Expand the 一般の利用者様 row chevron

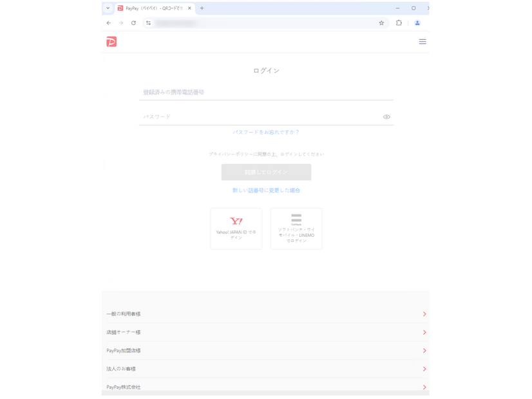pos(424,314)
